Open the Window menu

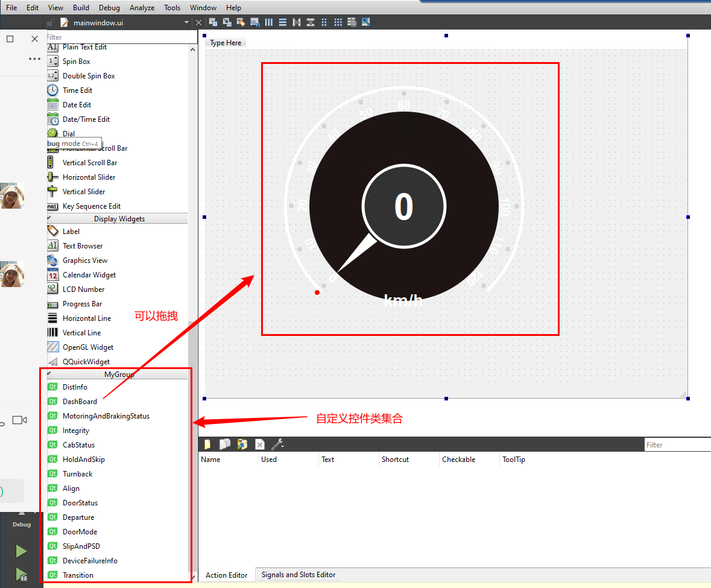click(x=203, y=8)
